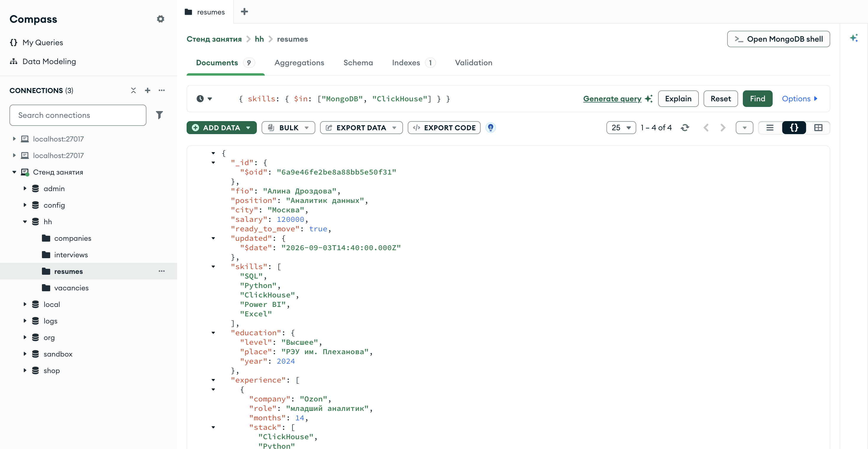Viewport: 868px width, 449px height.
Task: Refresh the documents list
Action: [x=685, y=128]
